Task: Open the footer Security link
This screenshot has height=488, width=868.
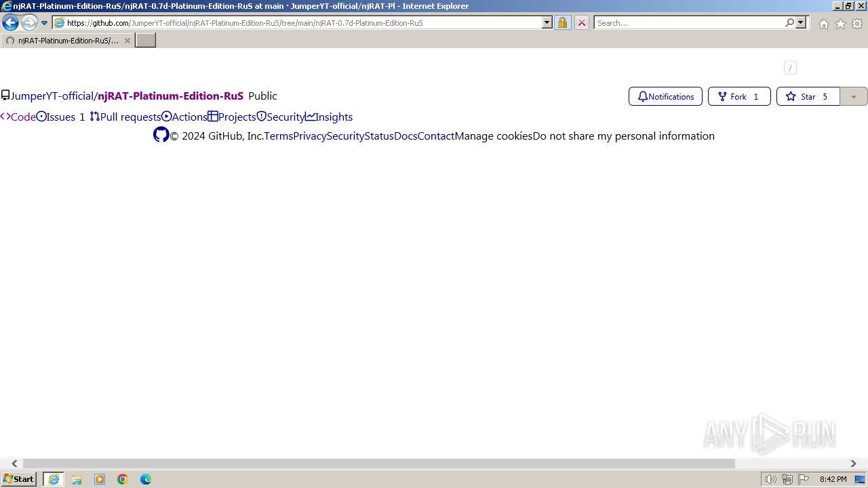Action: (345, 136)
